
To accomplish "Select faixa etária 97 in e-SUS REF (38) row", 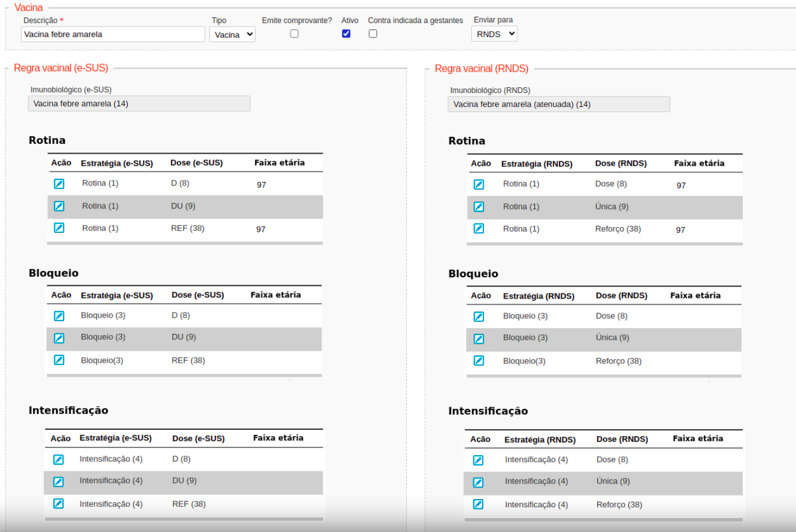I will [x=261, y=229].
